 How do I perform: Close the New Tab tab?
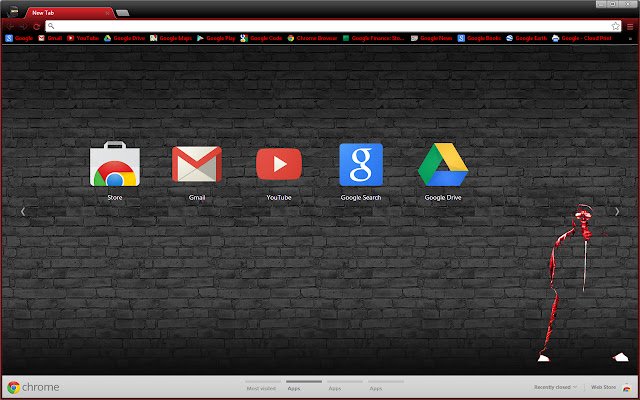(108, 13)
